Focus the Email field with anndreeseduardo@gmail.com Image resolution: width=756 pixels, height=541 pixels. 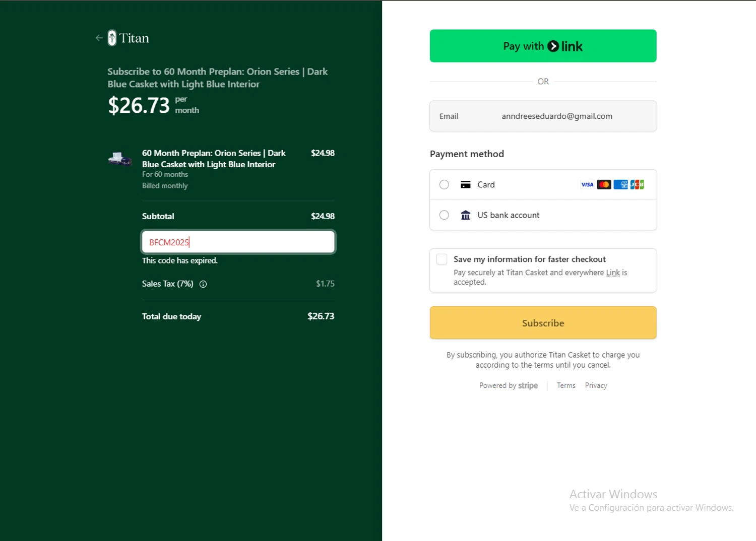pos(543,116)
